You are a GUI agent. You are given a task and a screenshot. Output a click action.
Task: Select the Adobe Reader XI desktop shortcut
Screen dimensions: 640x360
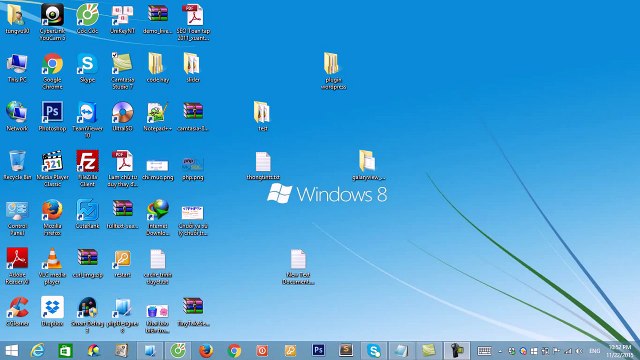coord(17,266)
